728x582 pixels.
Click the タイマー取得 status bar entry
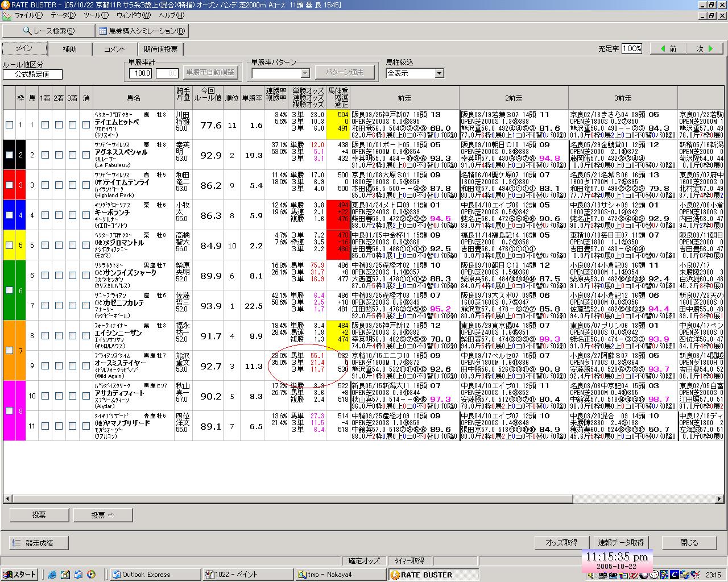(409, 561)
